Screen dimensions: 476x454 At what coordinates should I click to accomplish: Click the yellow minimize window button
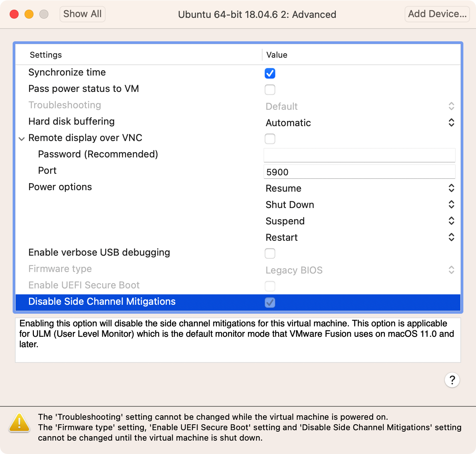(29, 14)
